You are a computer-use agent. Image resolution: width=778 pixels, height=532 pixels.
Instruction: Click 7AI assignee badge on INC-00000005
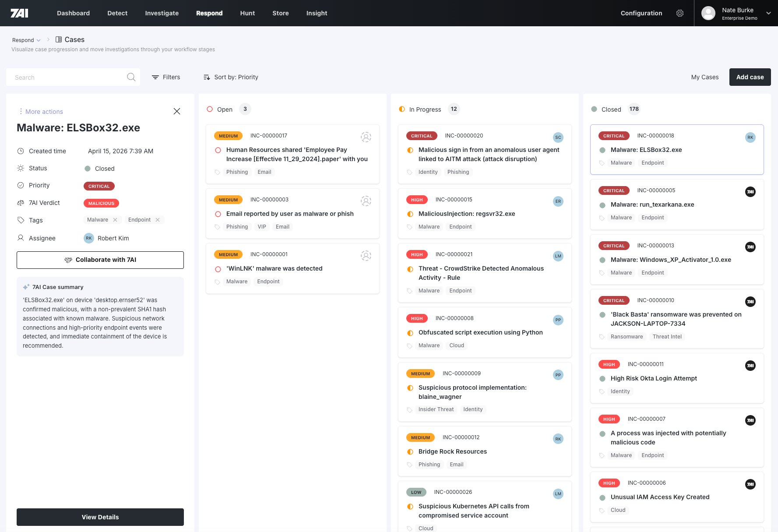pyautogui.click(x=750, y=192)
